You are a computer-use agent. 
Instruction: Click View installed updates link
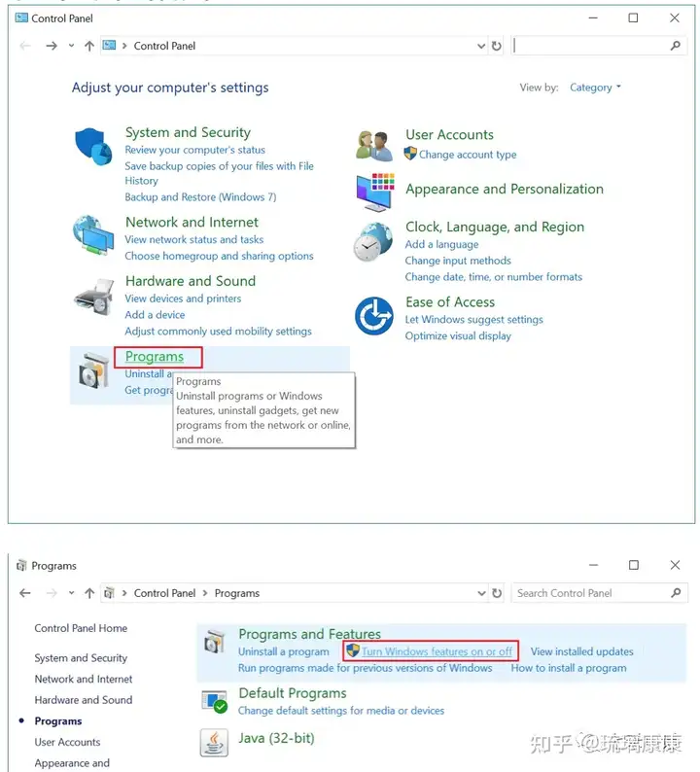point(581,651)
